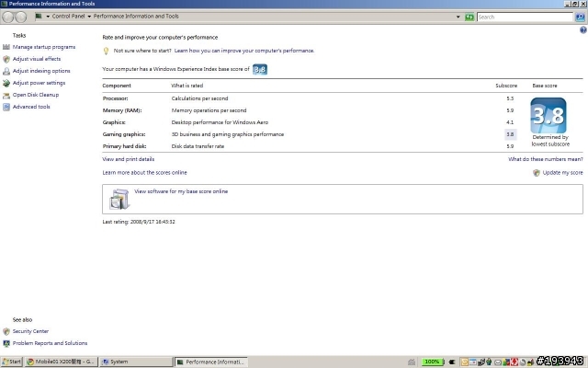This screenshot has height=368, width=588.
Task: Click the address bar computer icon
Action: 39,17
